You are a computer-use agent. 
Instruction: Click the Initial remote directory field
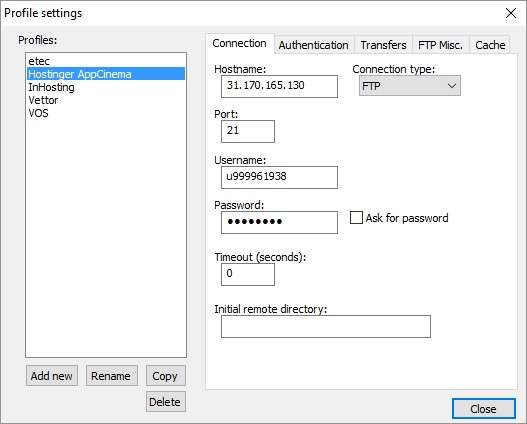326,327
